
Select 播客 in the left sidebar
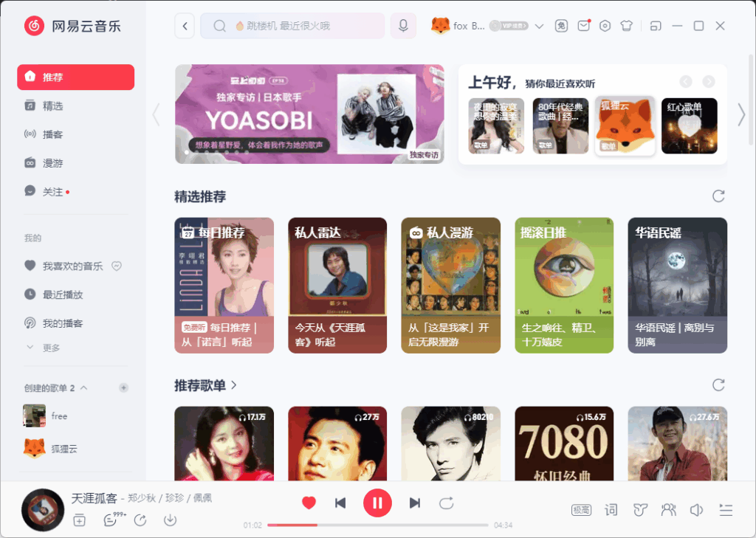coord(52,134)
